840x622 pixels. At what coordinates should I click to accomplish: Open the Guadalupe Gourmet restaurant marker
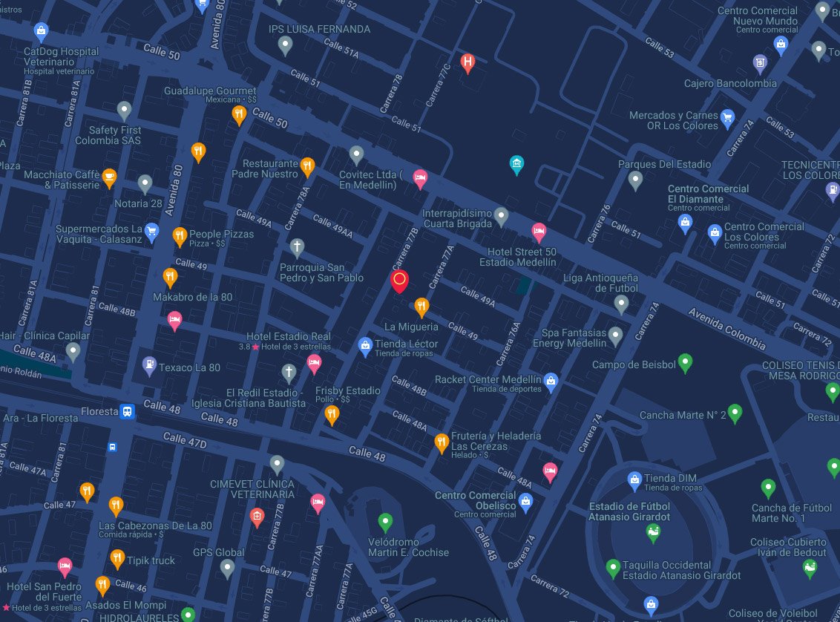(x=238, y=114)
